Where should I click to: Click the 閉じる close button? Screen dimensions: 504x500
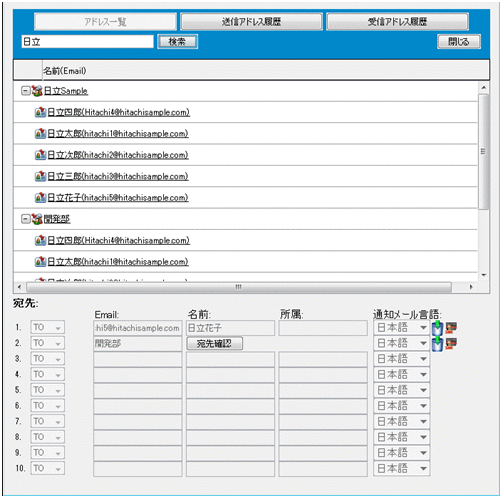[x=459, y=42]
